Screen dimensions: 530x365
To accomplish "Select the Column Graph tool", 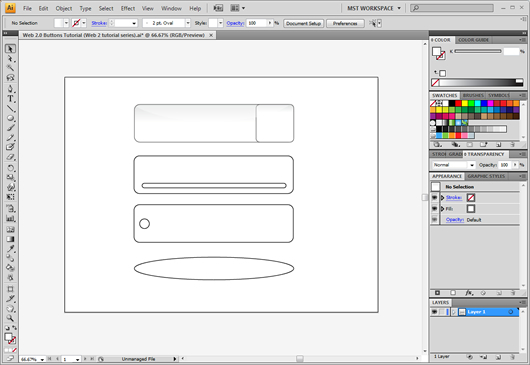I will coord(10,218).
